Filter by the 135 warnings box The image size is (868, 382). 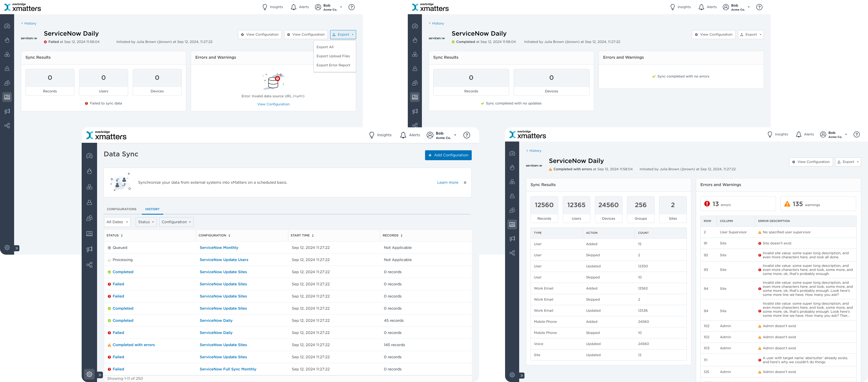coord(818,204)
